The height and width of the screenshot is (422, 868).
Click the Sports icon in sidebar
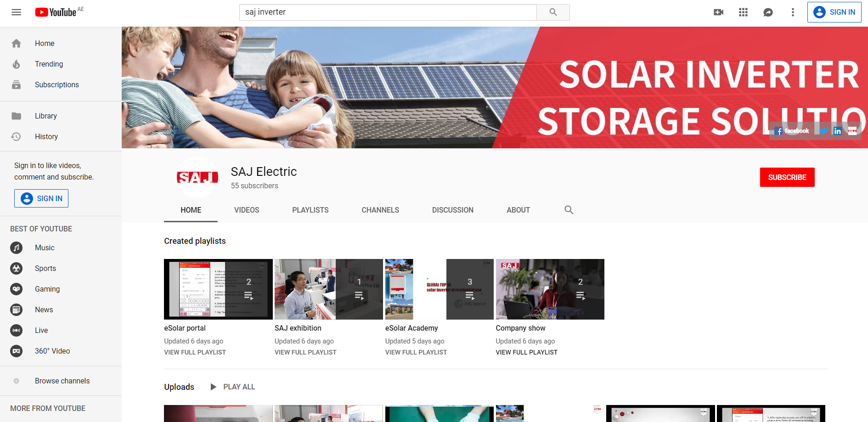click(x=17, y=268)
